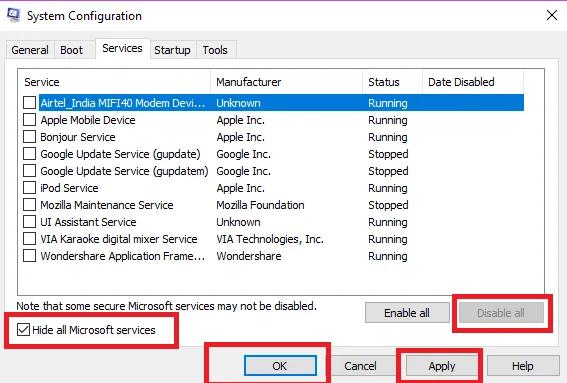This screenshot has height=383, width=567.
Task: Click the Stopped status for Mozilla Maintenance
Action: (388, 205)
